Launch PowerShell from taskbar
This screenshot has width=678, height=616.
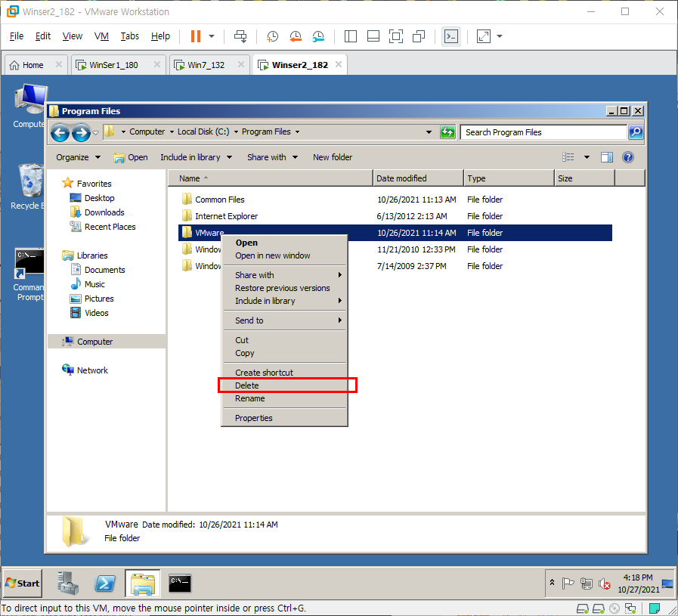coord(105,583)
